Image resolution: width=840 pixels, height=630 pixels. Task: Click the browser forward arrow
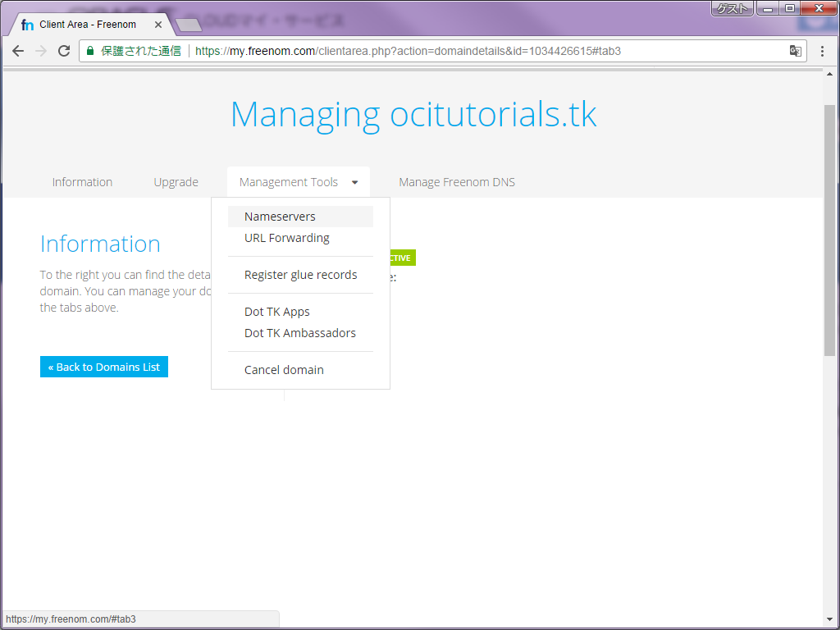coord(41,51)
